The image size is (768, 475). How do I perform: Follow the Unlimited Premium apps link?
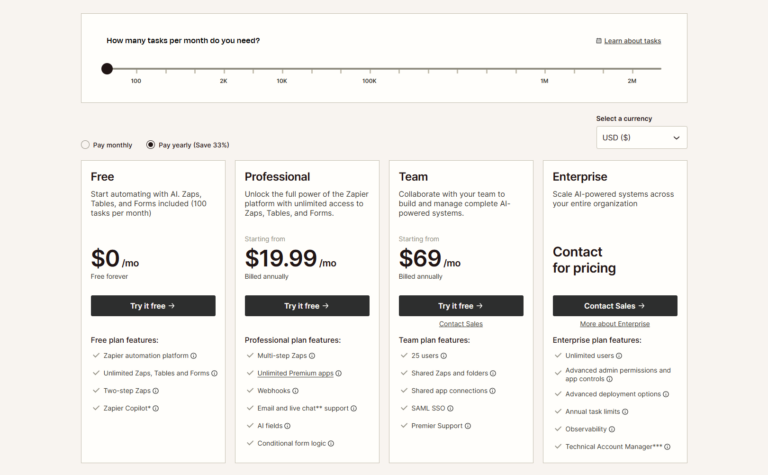click(295, 373)
